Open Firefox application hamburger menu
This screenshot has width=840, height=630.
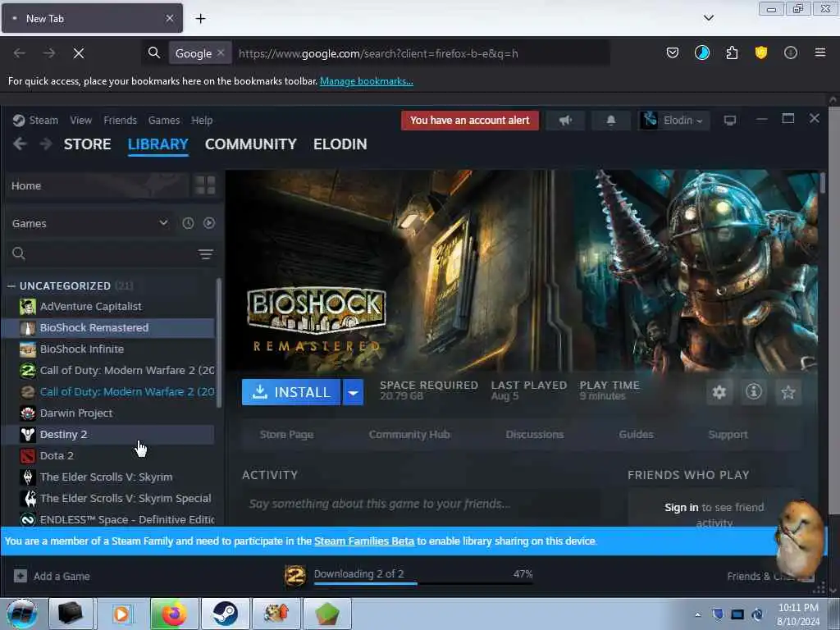[820, 52]
